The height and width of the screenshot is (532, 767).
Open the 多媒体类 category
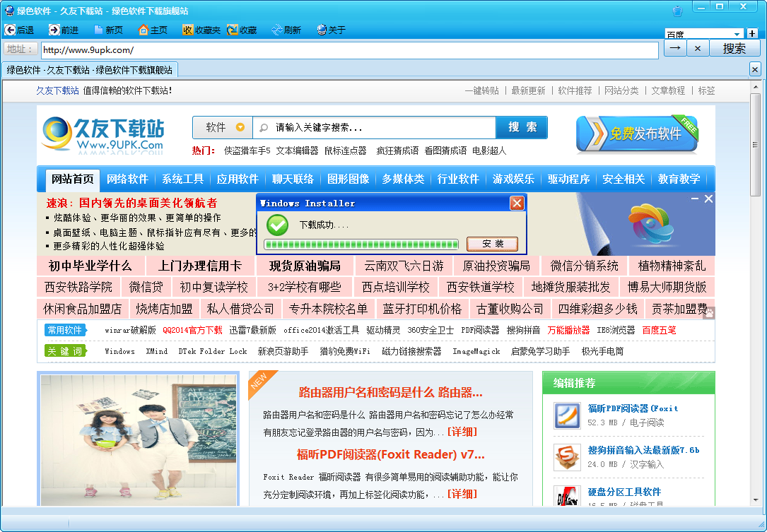tap(403, 179)
